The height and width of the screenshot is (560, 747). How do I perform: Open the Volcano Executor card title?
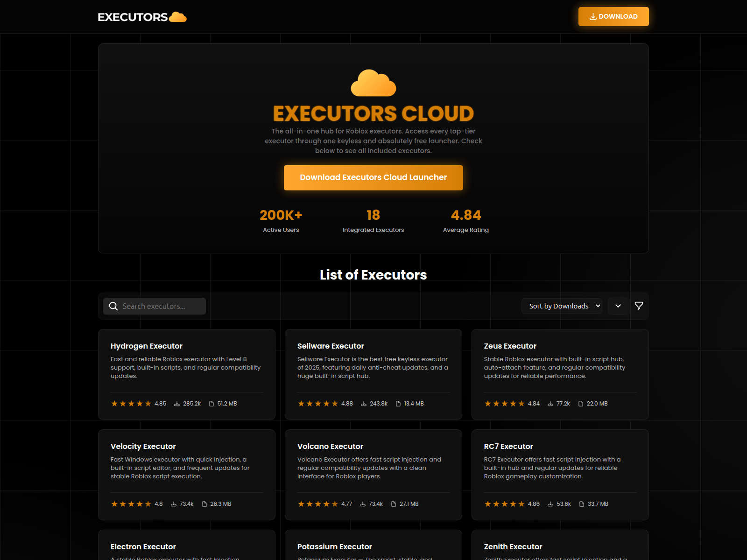(x=330, y=447)
